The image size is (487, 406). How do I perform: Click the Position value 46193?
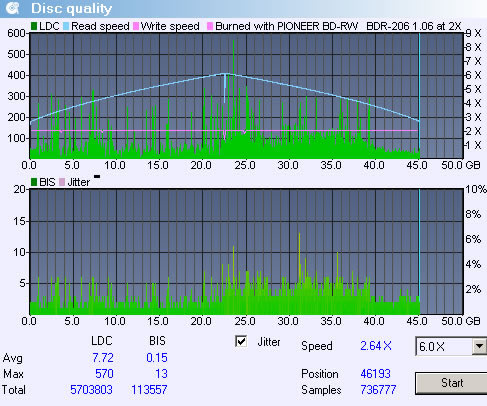click(x=375, y=374)
